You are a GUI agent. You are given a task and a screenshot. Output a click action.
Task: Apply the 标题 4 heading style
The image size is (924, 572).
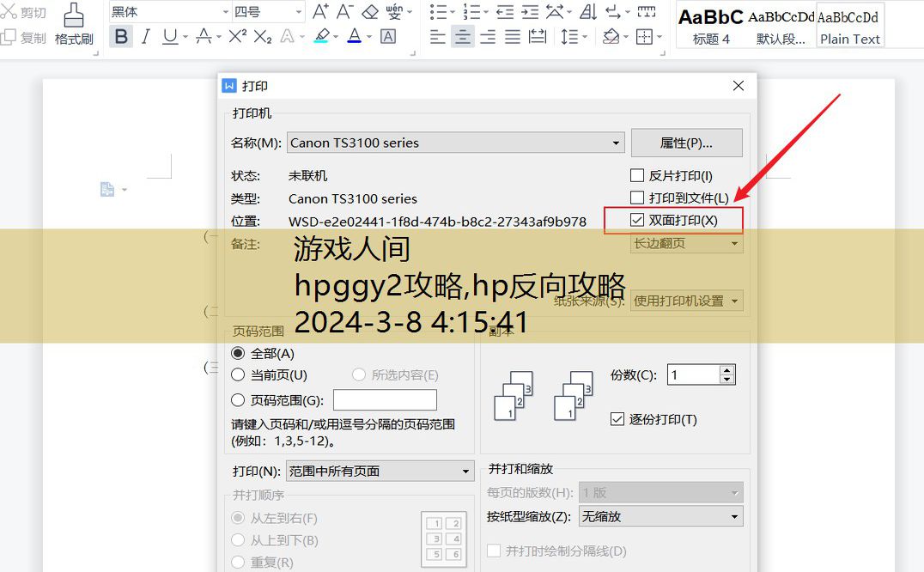click(x=711, y=27)
